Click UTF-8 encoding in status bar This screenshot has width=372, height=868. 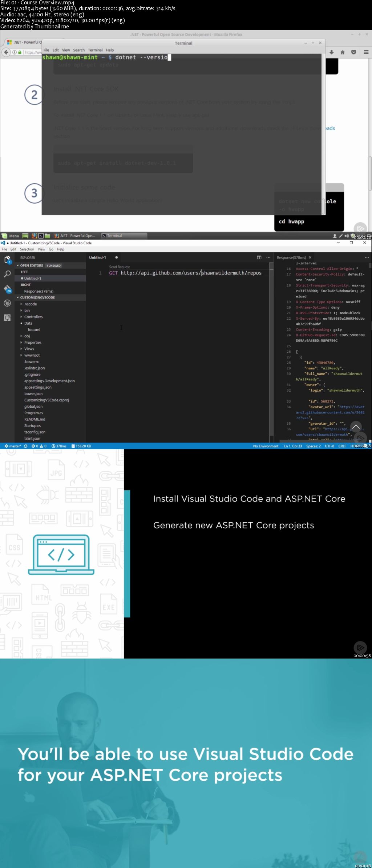click(x=329, y=446)
